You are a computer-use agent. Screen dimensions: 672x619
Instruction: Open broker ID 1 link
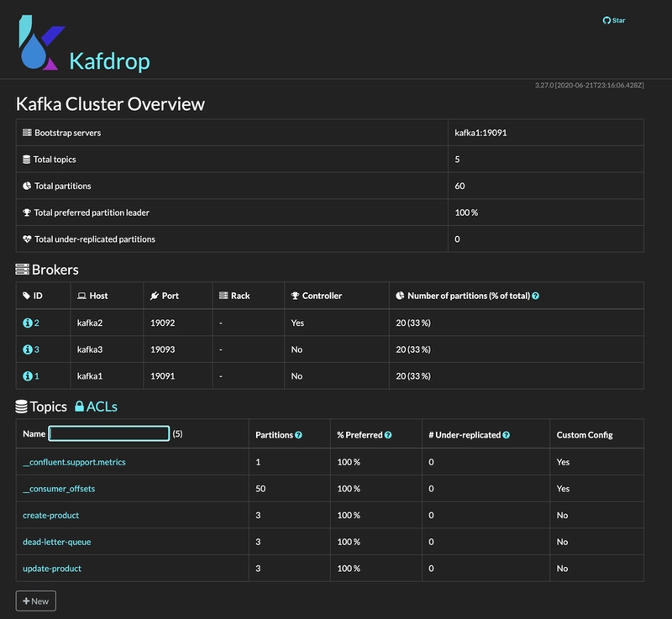[36, 375]
